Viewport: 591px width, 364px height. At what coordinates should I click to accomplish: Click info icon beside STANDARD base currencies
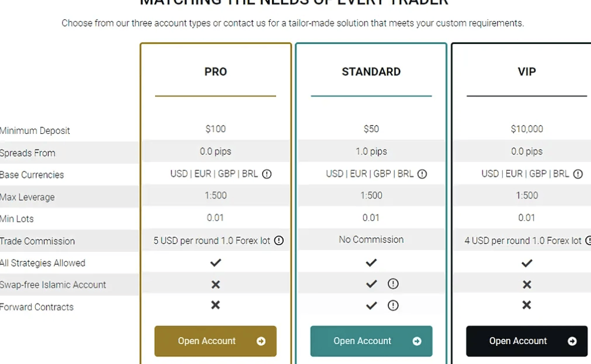click(422, 174)
